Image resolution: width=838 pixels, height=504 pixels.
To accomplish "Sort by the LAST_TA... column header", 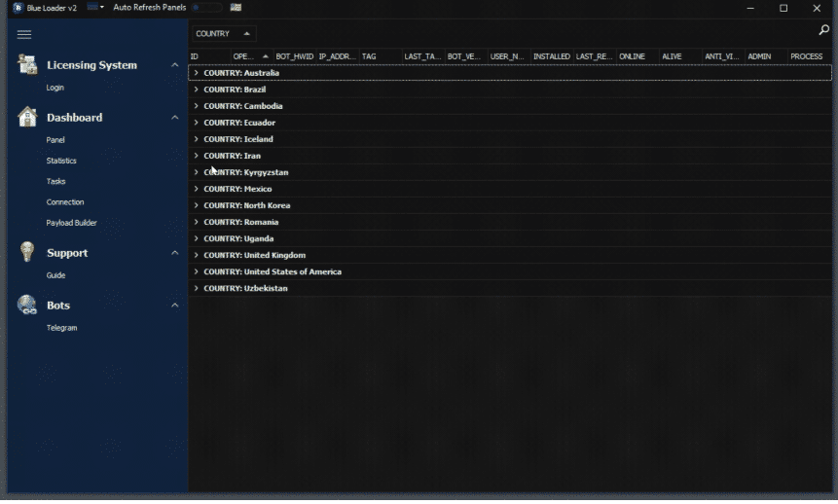I will 423,56.
